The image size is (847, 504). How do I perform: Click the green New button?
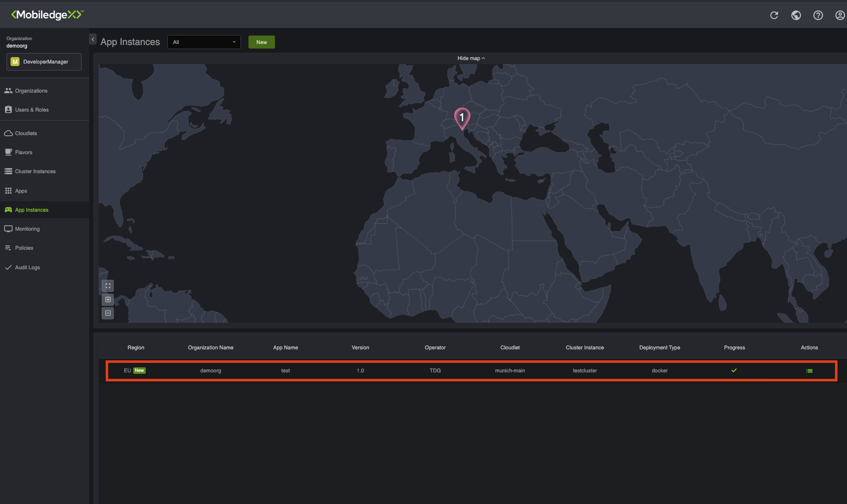click(261, 42)
